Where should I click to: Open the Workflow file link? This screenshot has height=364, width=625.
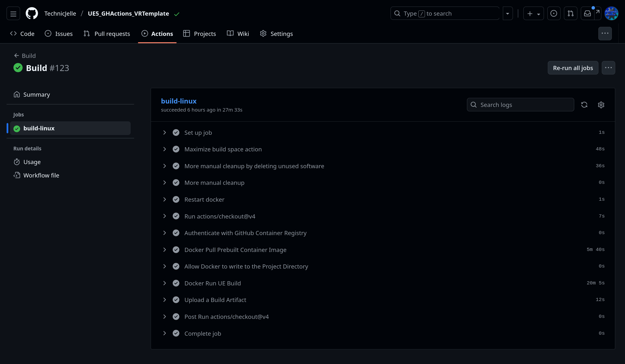(41, 175)
